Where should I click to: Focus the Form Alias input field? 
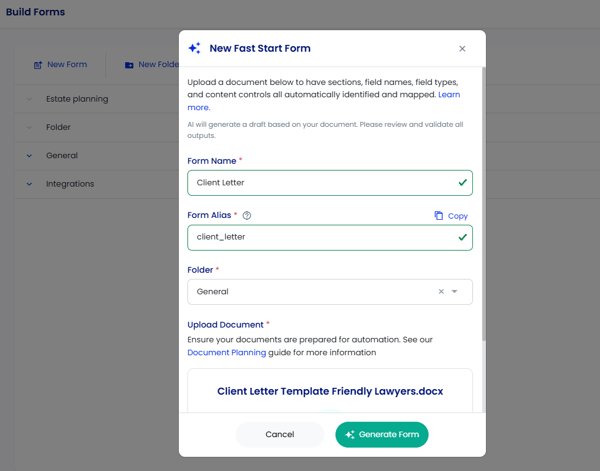tap(330, 238)
